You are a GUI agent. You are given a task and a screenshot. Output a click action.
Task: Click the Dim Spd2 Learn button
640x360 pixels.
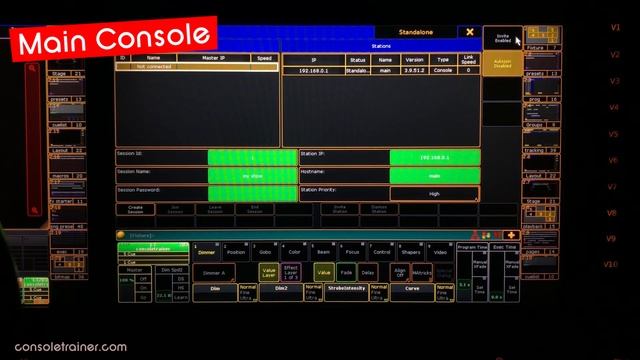coord(181,297)
